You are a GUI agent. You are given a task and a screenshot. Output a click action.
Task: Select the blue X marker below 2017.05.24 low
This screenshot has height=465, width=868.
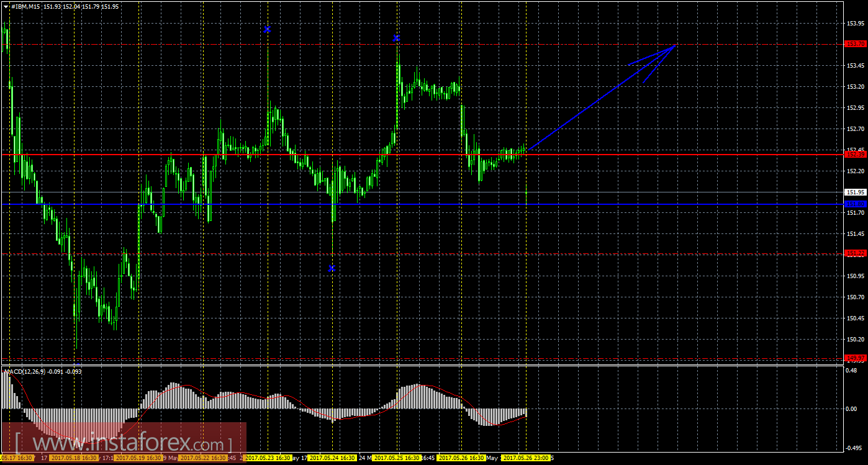pos(332,268)
